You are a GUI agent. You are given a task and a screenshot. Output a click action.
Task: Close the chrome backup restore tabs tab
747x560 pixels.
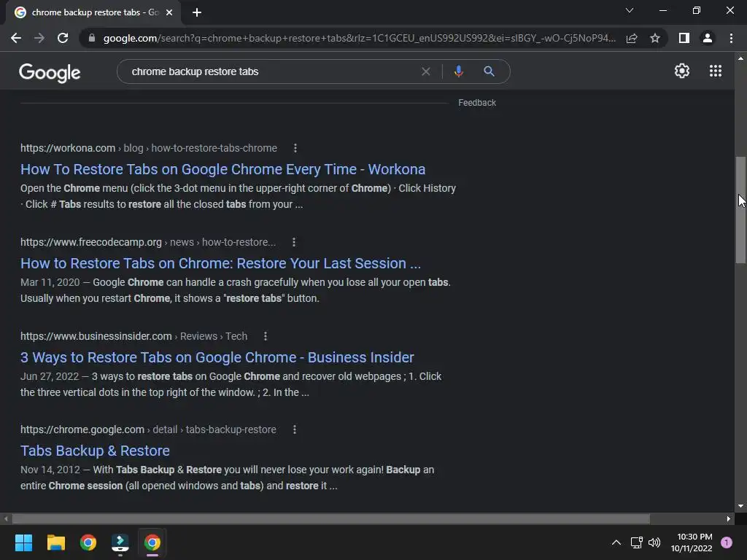point(169,12)
